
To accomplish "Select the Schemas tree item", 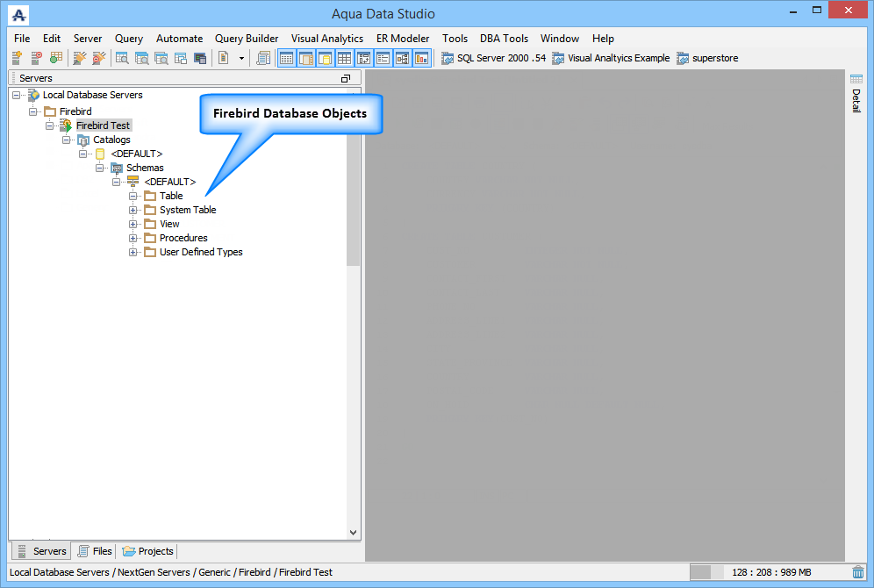I will [145, 168].
